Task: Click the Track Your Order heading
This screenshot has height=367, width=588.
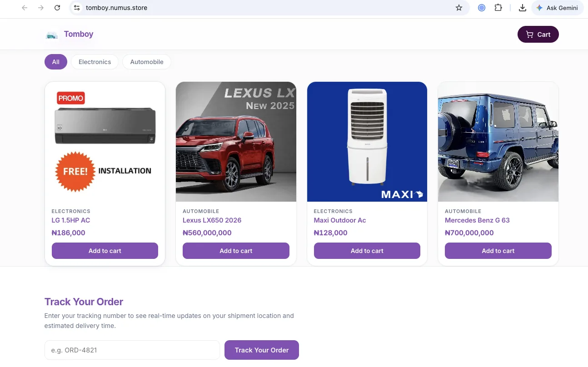Action: (84, 302)
